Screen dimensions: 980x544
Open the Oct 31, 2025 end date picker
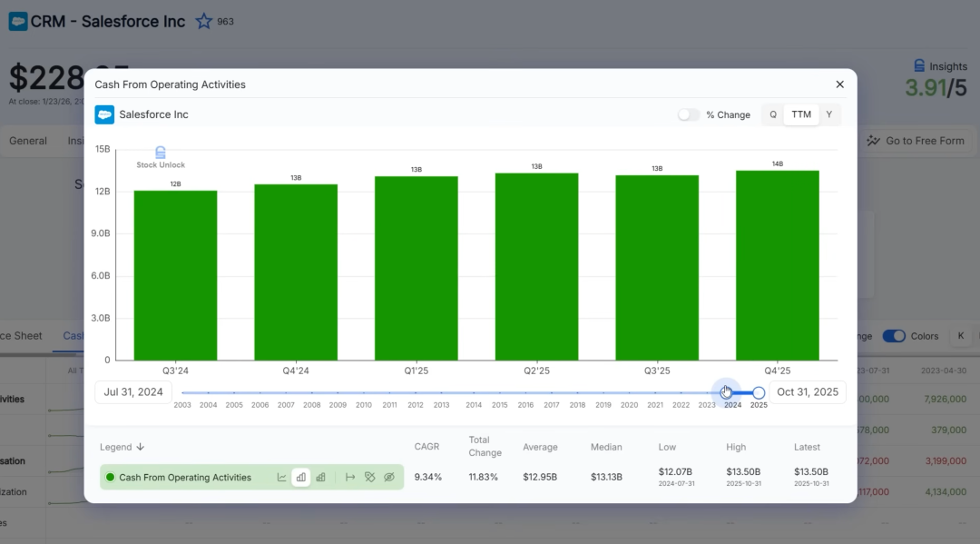[808, 392]
